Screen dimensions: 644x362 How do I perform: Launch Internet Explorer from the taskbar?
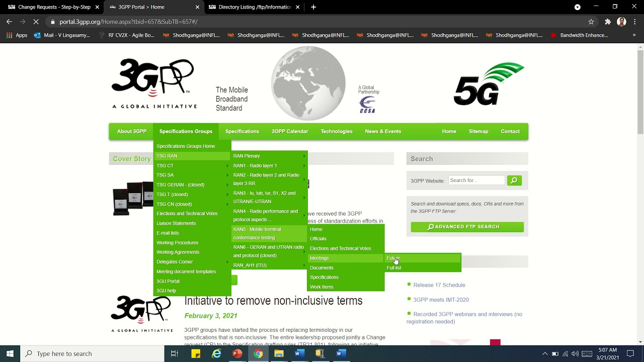click(216, 353)
